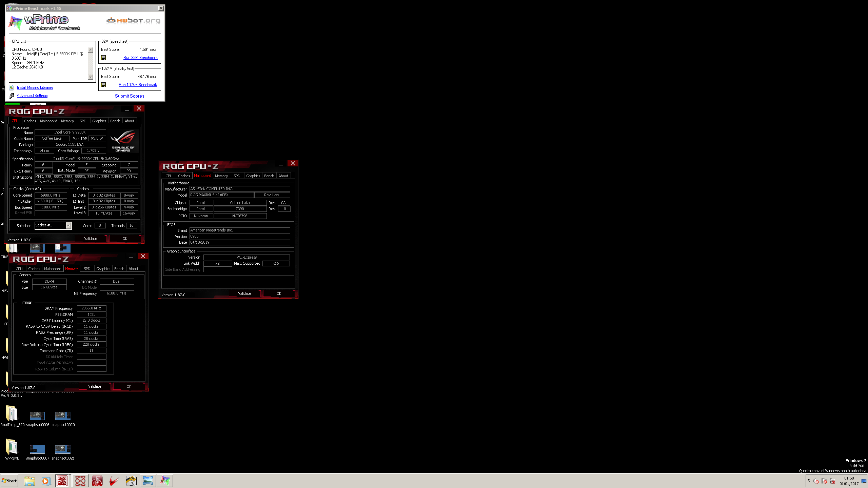Click the Republic of Gamers logo
This screenshot has height=488, width=868.
coord(123,141)
